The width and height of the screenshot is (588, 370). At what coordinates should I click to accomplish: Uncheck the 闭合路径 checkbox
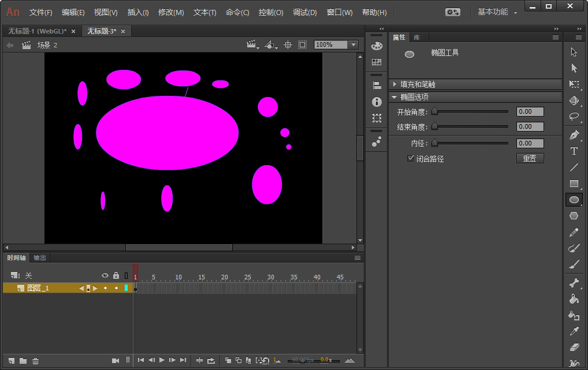[411, 158]
